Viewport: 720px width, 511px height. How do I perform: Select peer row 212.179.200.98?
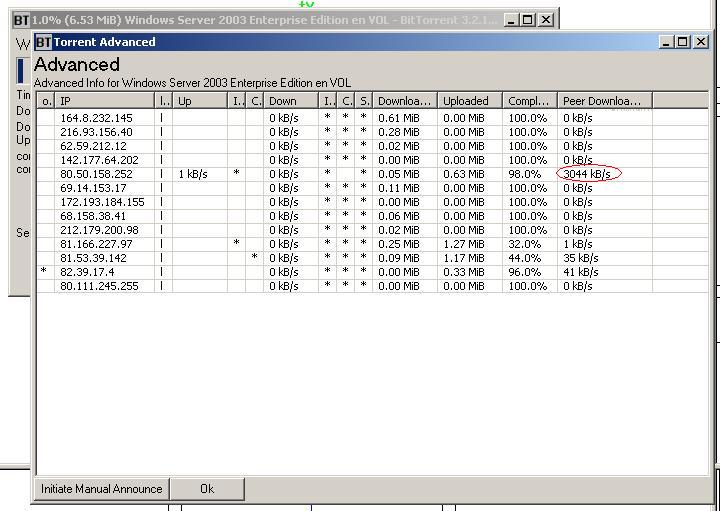coord(372,230)
